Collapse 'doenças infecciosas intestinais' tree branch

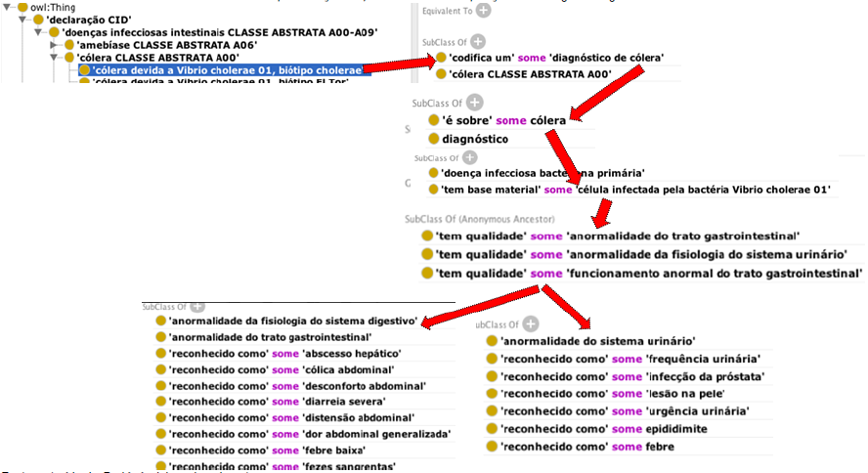39,32
